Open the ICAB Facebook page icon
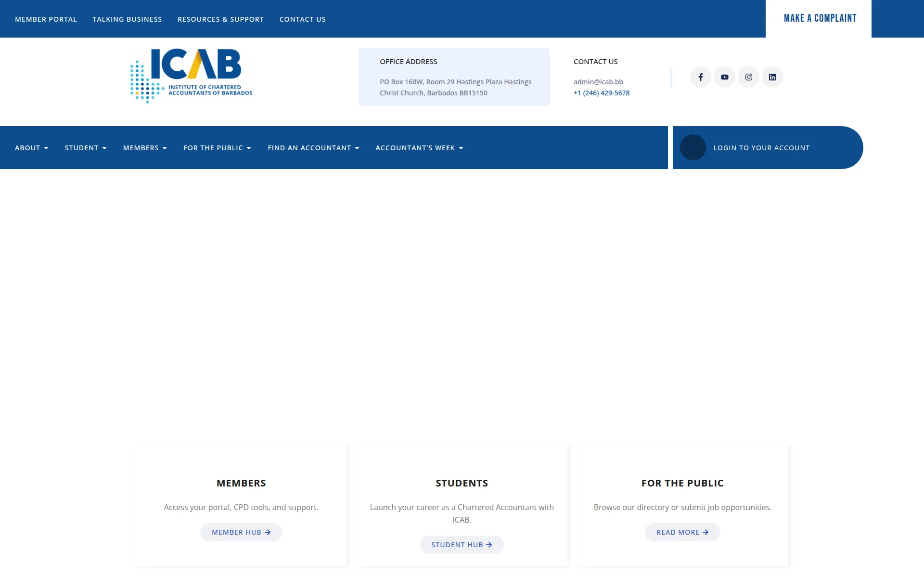Viewport: 924px width, 578px height. click(x=700, y=77)
